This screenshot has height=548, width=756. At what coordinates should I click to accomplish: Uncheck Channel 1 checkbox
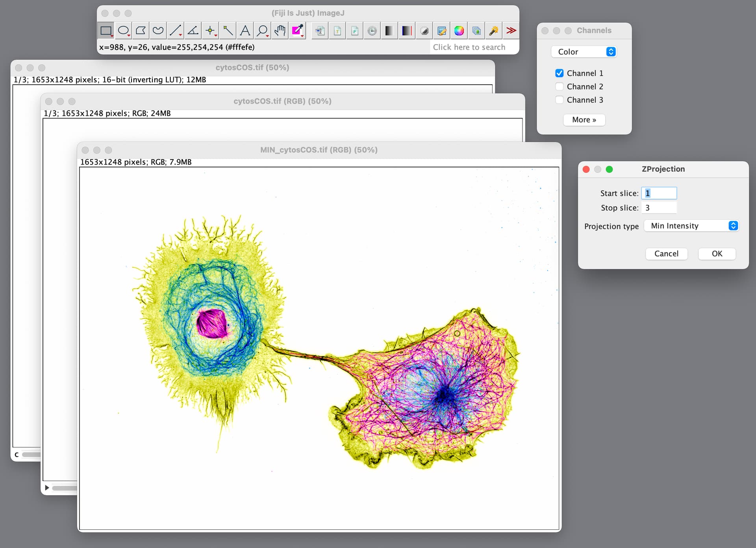(x=559, y=73)
